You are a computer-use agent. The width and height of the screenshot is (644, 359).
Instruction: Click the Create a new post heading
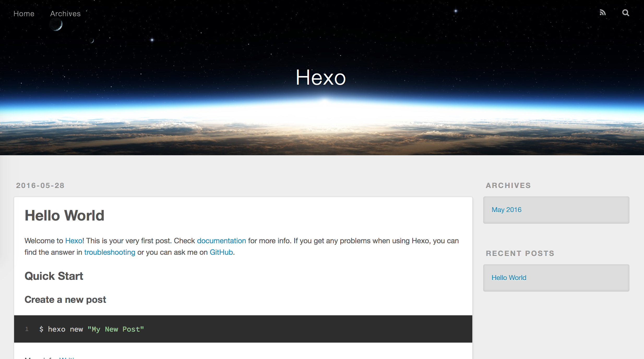click(65, 300)
